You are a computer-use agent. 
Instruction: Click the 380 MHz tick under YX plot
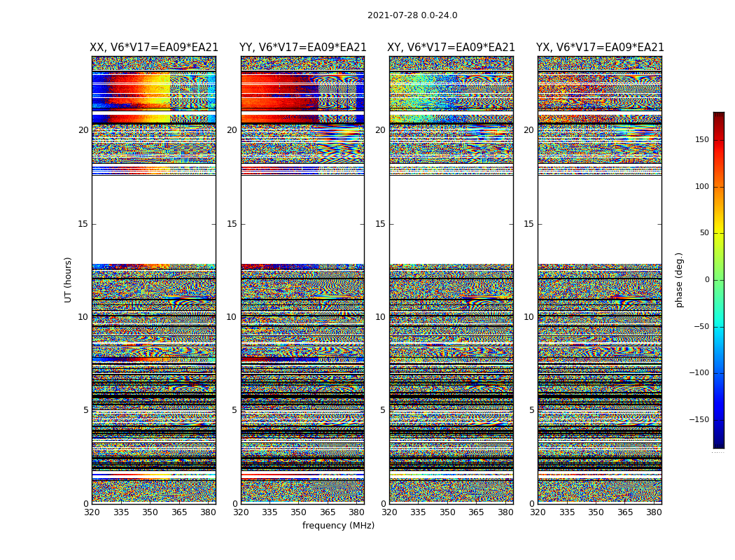(x=654, y=512)
